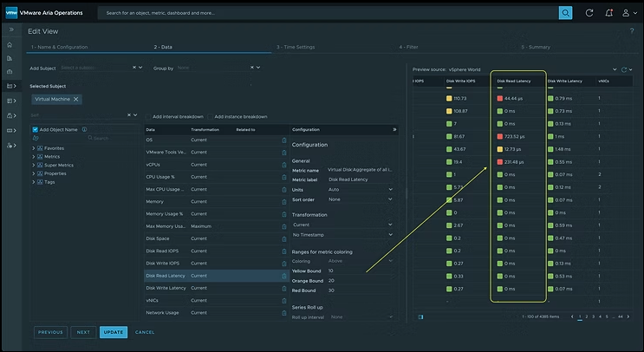Viewport: 644px width, 352px height.
Task: Expand the Favorites tree node
Action: point(33,148)
